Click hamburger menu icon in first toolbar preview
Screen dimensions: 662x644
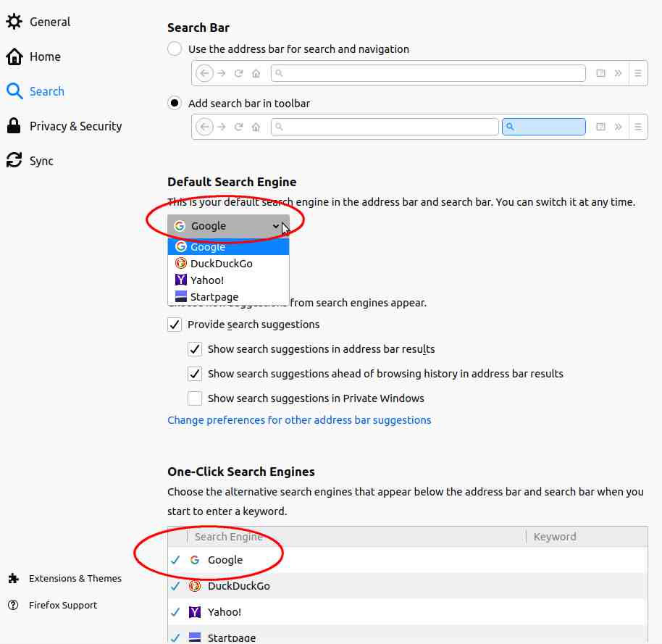(x=638, y=73)
